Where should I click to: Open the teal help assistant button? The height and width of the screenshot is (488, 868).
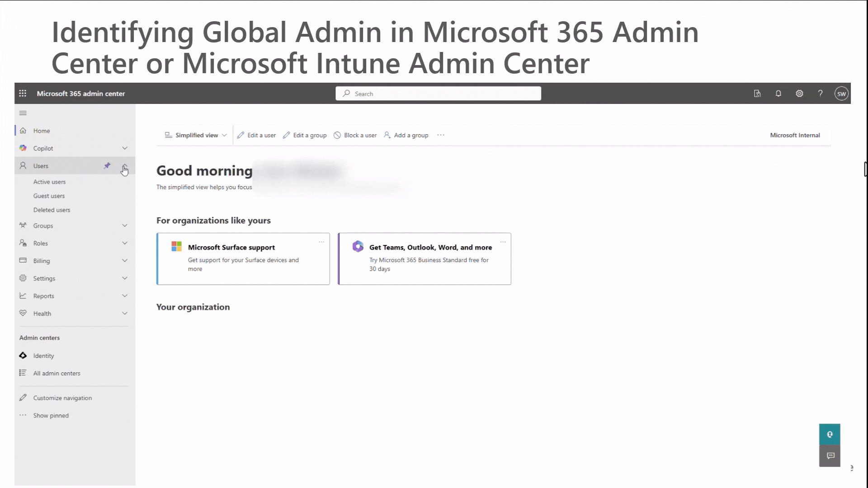pos(830,434)
